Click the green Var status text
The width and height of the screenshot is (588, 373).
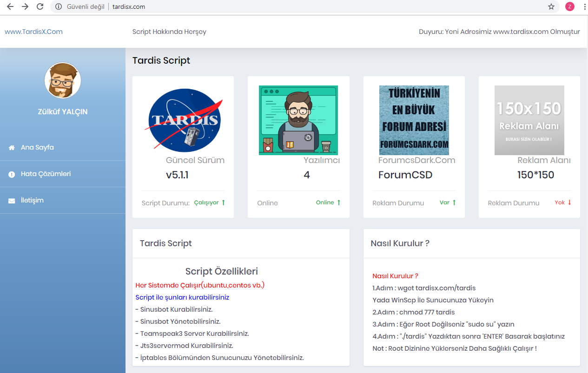445,203
